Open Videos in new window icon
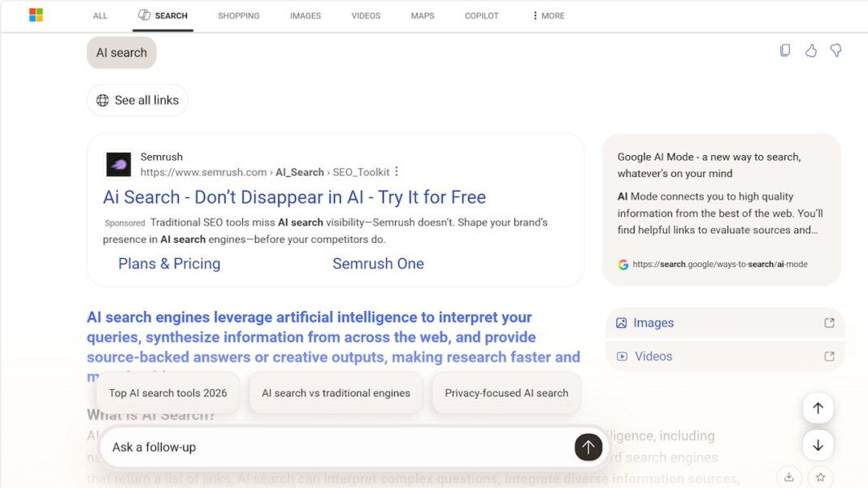868x488 pixels. point(829,356)
